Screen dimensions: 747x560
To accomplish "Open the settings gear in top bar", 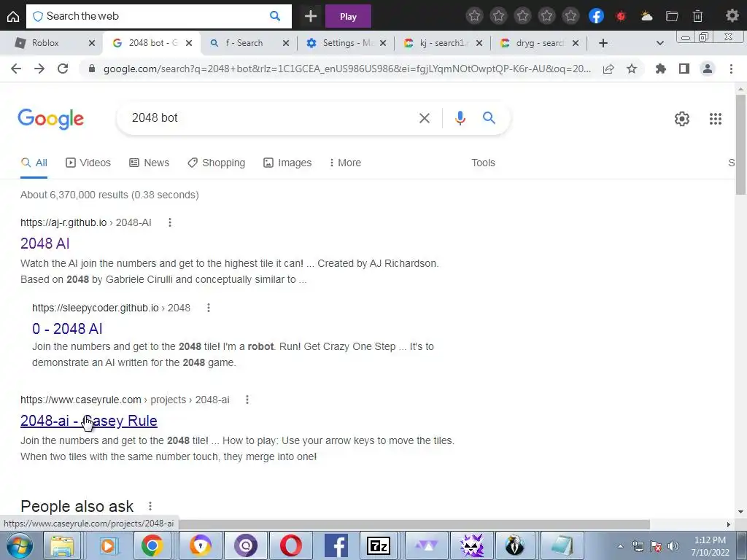I will (x=732, y=16).
